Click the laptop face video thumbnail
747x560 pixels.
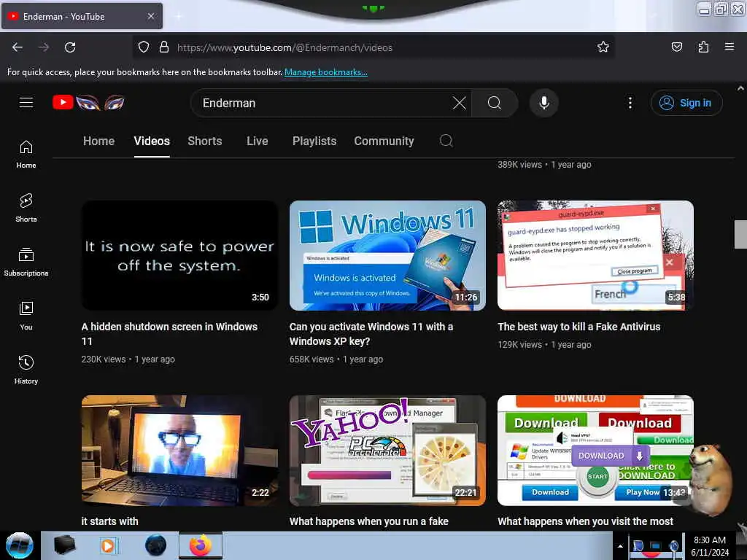[179, 451]
